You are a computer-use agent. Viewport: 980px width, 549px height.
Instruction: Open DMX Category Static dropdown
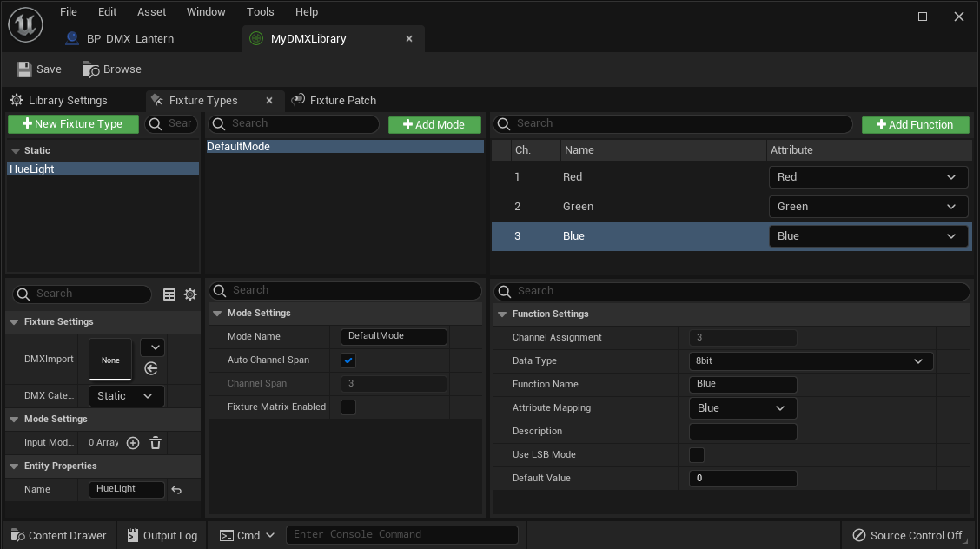tap(126, 396)
